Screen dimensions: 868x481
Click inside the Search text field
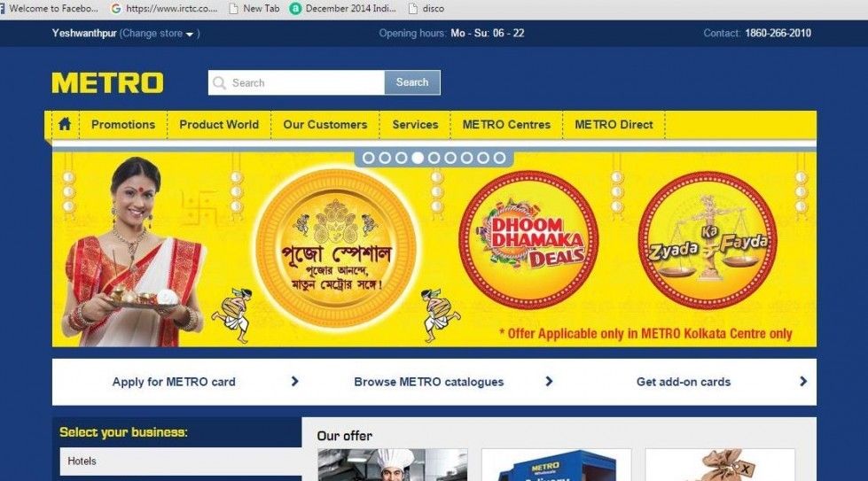pos(297,82)
